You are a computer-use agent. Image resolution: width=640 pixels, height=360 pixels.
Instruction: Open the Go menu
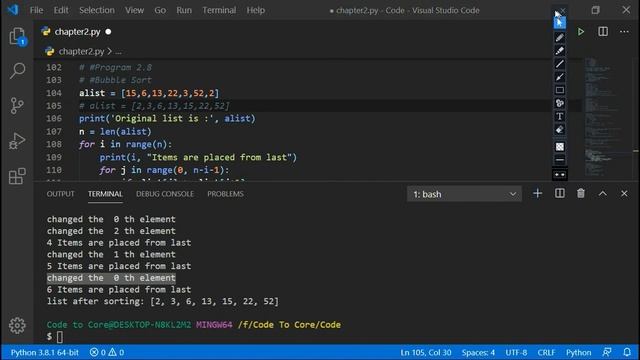[x=160, y=10]
